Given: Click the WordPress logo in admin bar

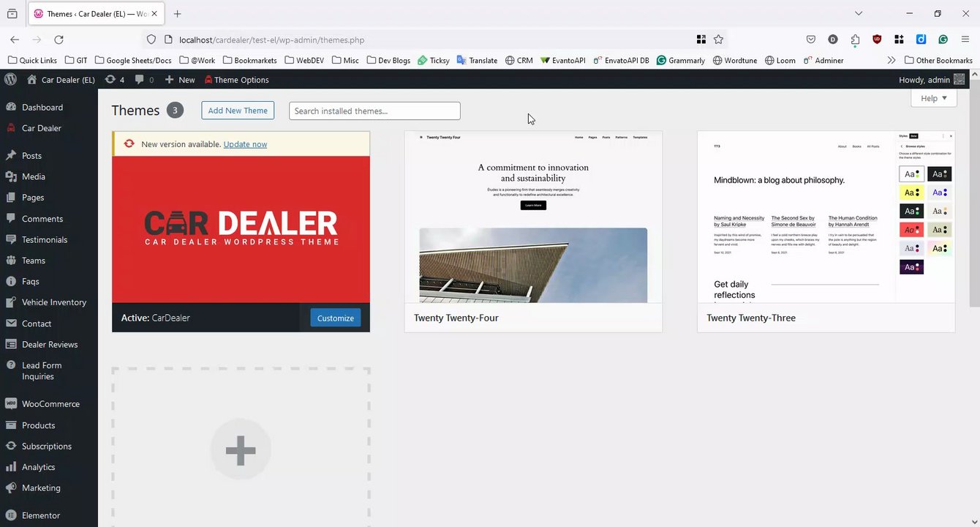Looking at the screenshot, I should pyautogui.click(x=10, y=79).
